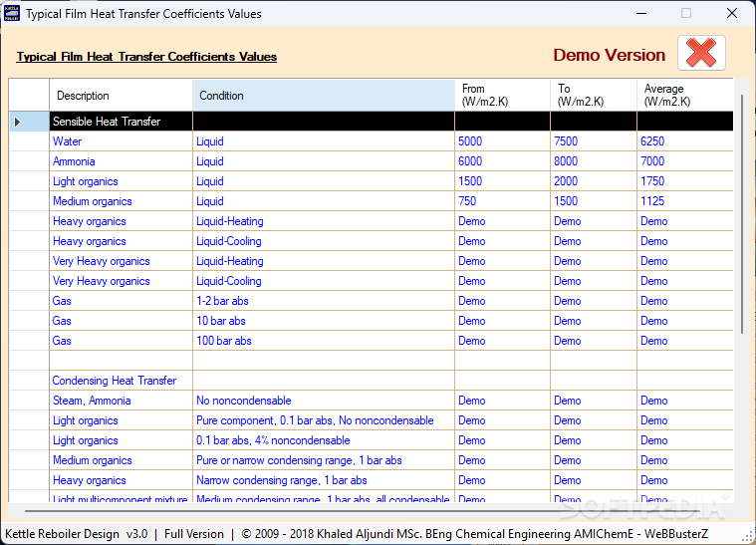Click the Liquid condition cell in Water row
This screenshot has width=756, height=545.
[324, 141]
